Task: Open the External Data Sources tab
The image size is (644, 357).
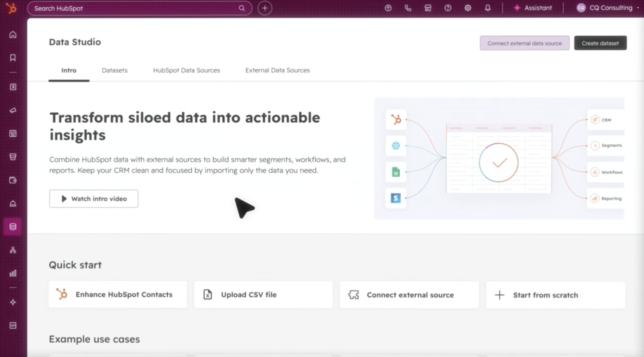Action: point(277,70)
